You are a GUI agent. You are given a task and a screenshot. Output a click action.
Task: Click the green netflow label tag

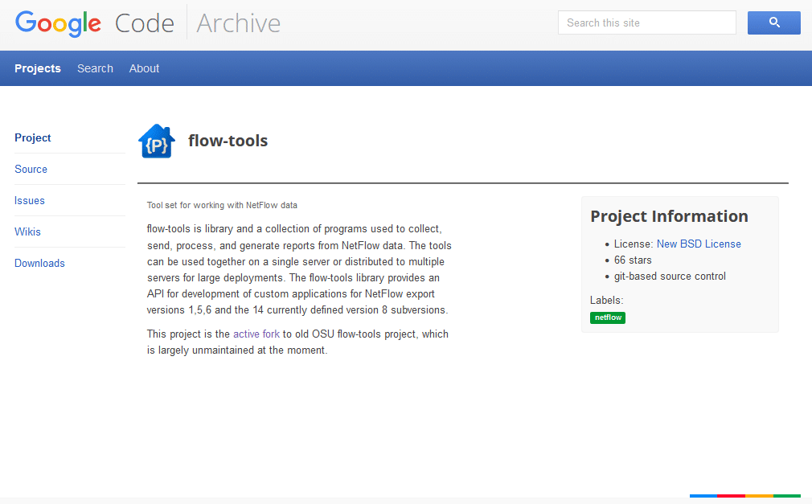pos(608,318)
